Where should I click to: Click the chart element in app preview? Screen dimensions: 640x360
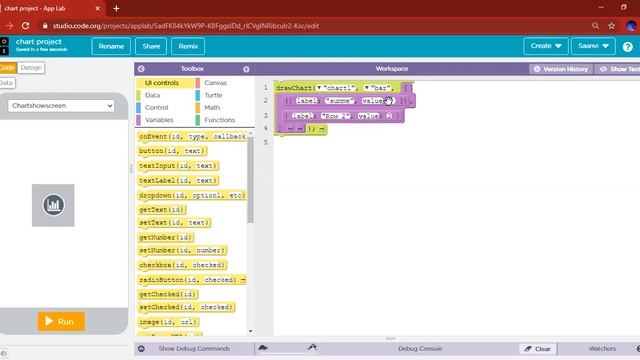pos(53,205)
